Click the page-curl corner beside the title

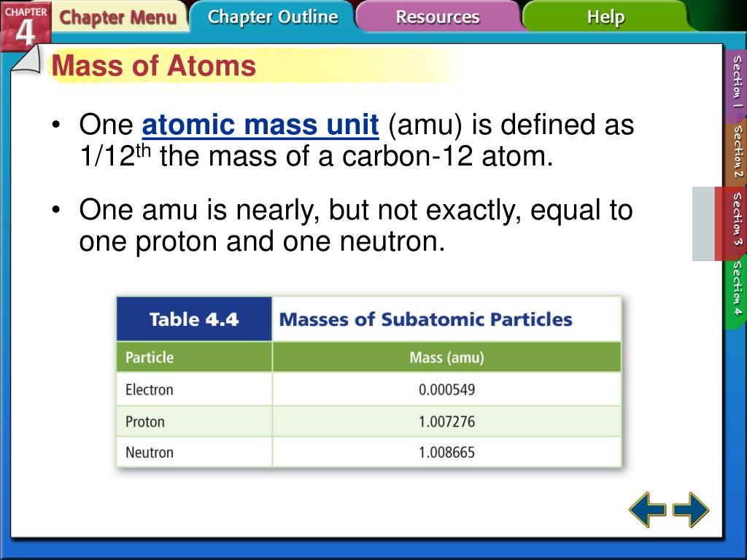(x=27, y=61)
